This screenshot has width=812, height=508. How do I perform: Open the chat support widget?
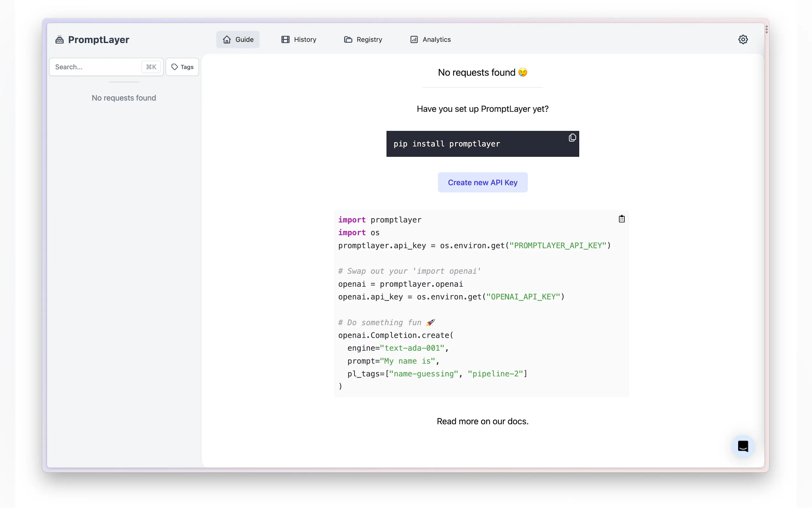pos(743,446)
